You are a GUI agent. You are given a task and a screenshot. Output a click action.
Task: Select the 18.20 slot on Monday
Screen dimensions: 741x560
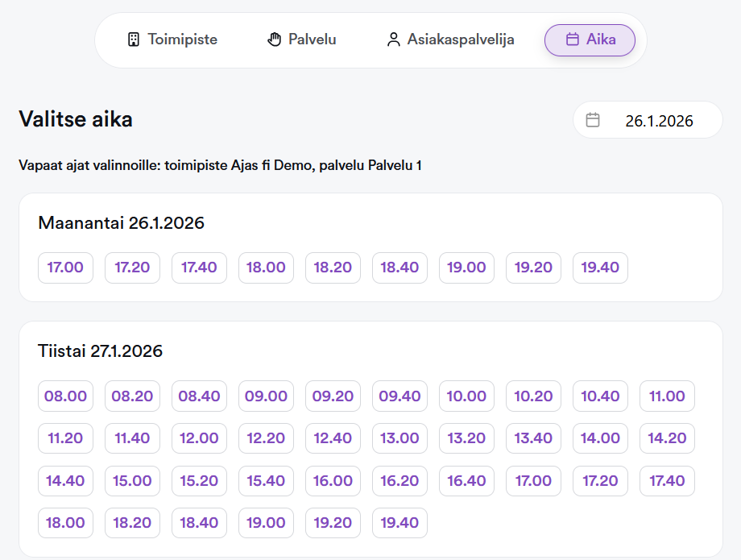tap(333, 267)
